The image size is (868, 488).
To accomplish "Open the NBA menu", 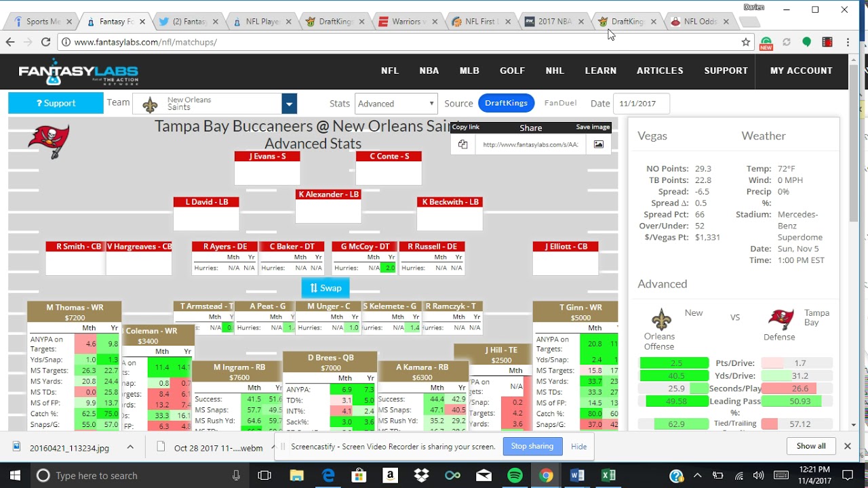I will pos(429,70).
